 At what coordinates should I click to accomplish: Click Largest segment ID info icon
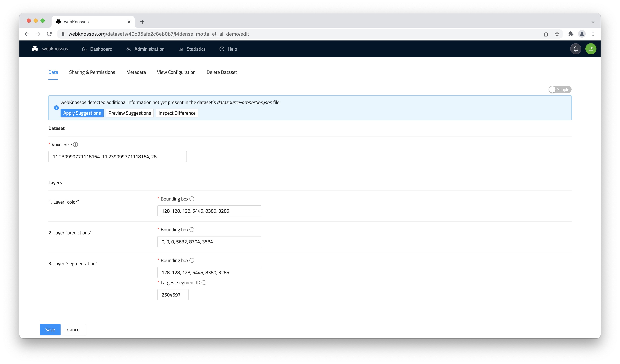204,283
